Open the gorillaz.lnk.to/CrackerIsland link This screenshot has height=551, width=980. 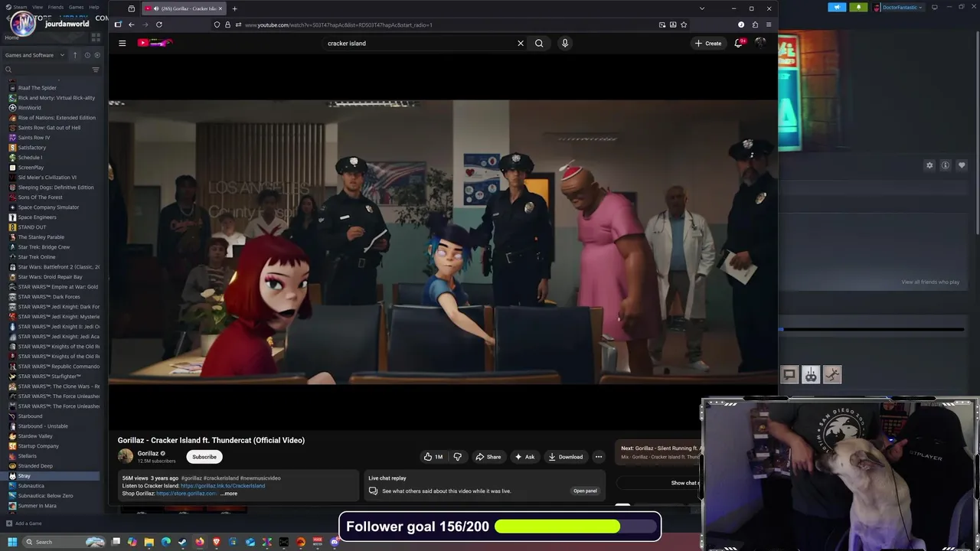tap(223, 486)
